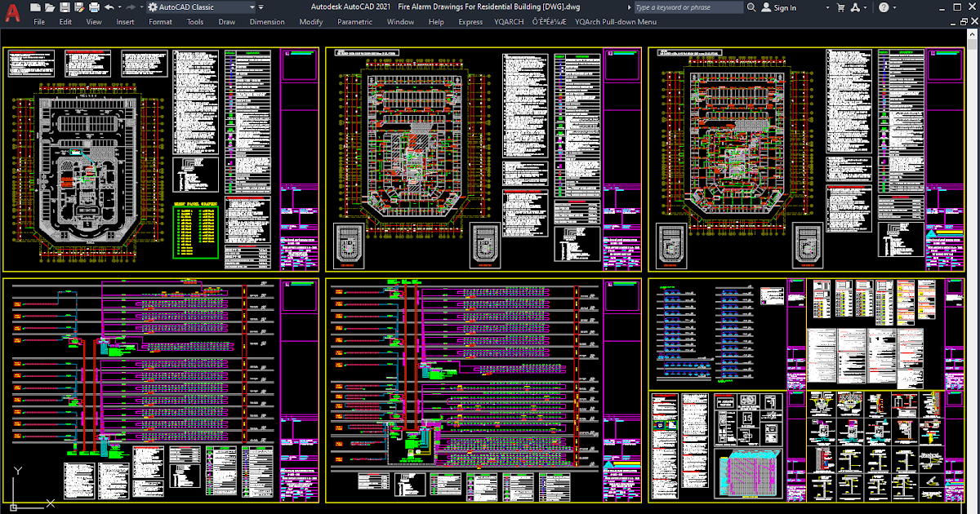Click the magnifier to search the keyword
The image size is (980, 514).
pos(751,7)
